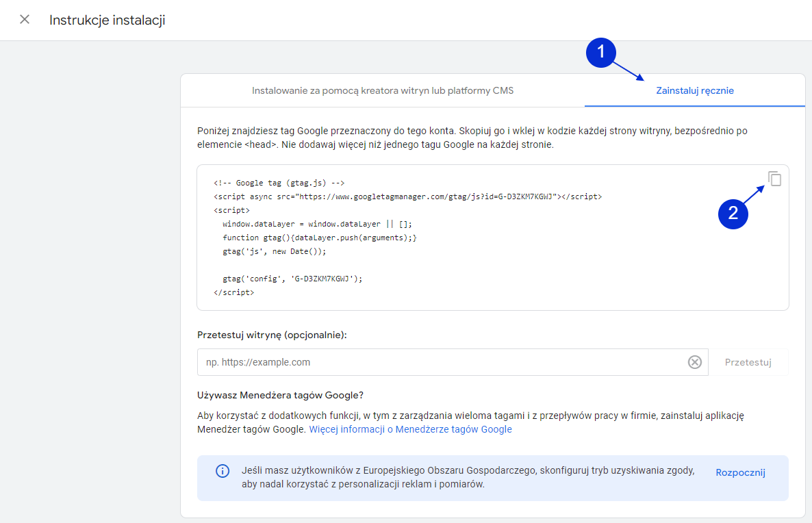Copy the Google tag code snippet
Image resolution: width=812 pixels, height=523 pixels.
775,179
